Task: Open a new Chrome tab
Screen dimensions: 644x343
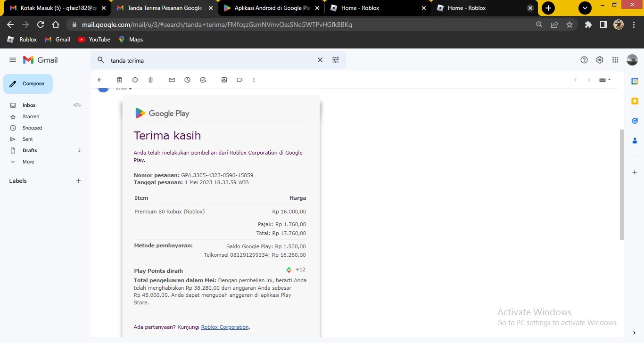Action: [548, 8]
